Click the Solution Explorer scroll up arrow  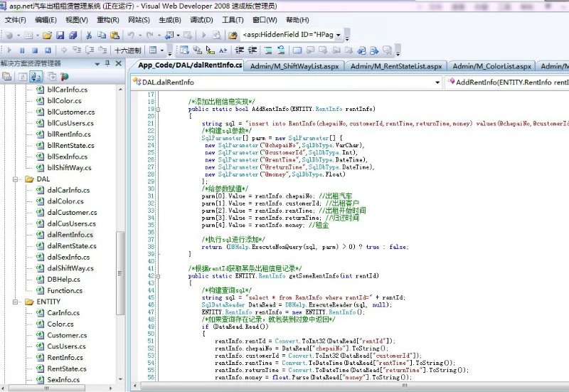coord(120,90)
